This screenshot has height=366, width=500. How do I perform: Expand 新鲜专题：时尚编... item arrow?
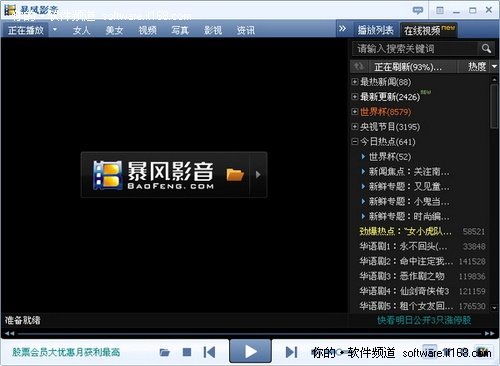(x=363, y=216)
